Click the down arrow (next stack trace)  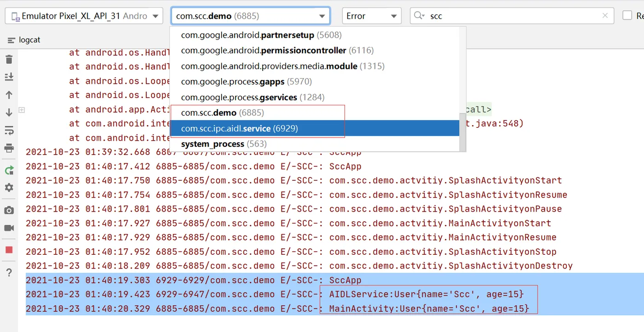[9, 113]
